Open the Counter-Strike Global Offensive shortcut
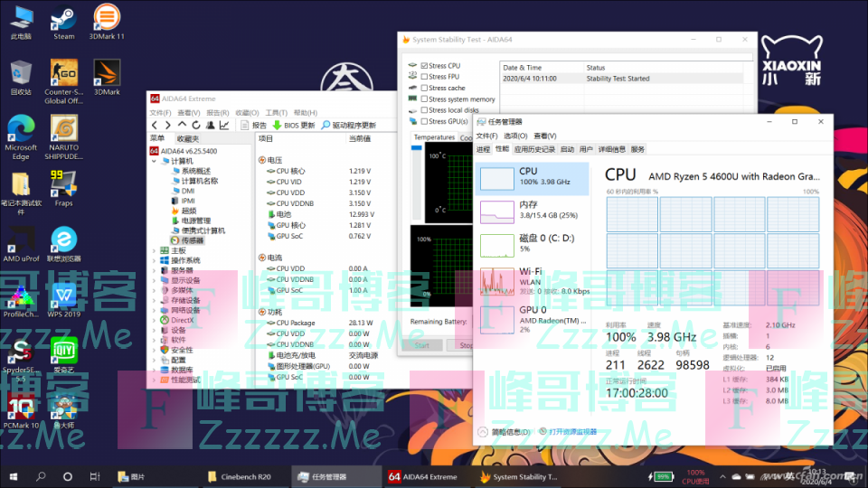 [63, 80]
